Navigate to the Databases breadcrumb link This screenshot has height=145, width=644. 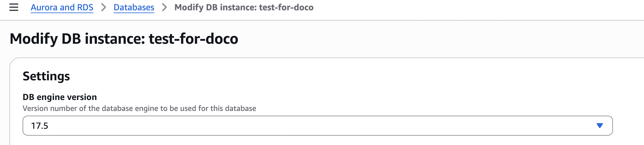pyautogui.click(x=134, y=7)
